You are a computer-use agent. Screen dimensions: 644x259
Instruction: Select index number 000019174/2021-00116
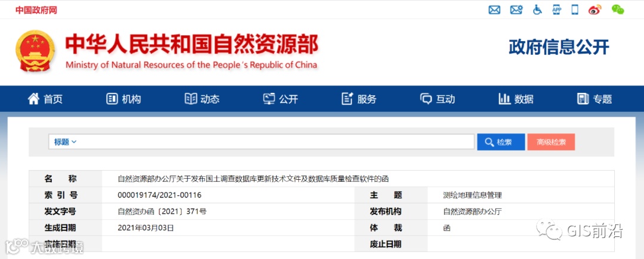click(x=159, y=195)
